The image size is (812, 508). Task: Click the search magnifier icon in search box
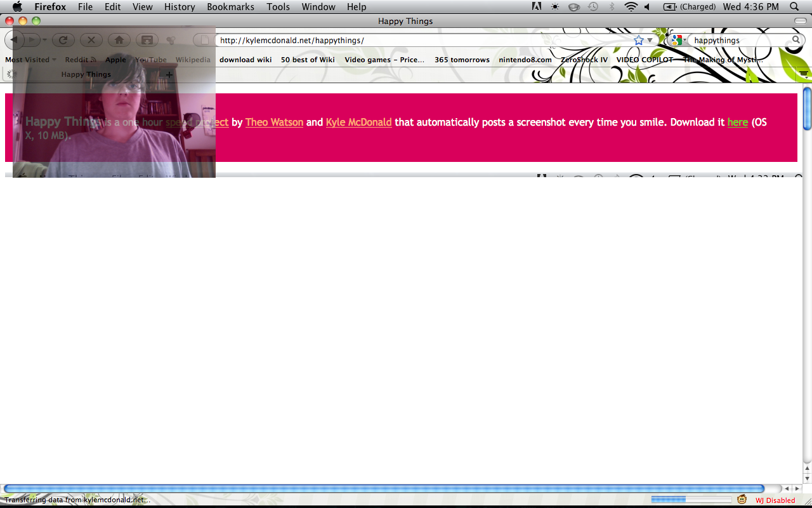pyautogui.click(x=796, y=40)
